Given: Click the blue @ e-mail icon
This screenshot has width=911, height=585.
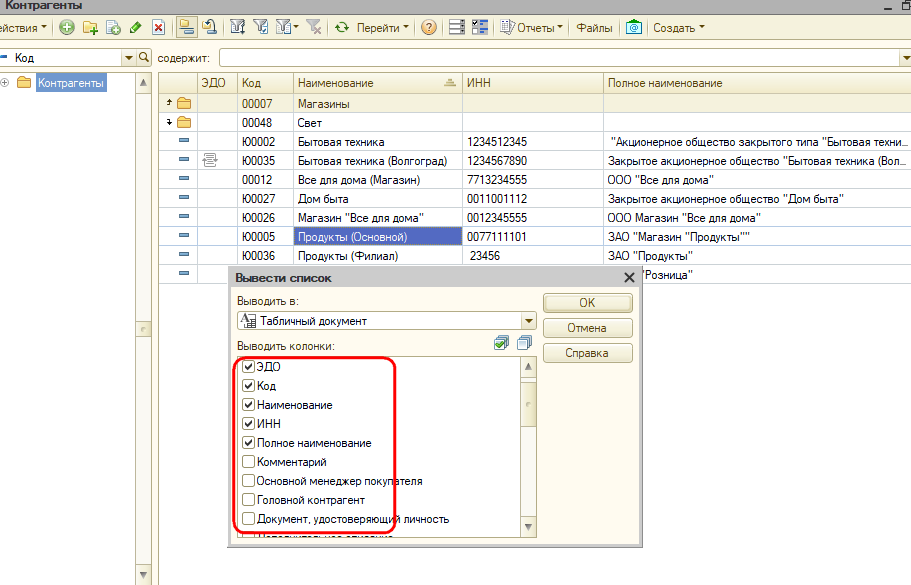Looking at the screenshot, I should (634, 27).
